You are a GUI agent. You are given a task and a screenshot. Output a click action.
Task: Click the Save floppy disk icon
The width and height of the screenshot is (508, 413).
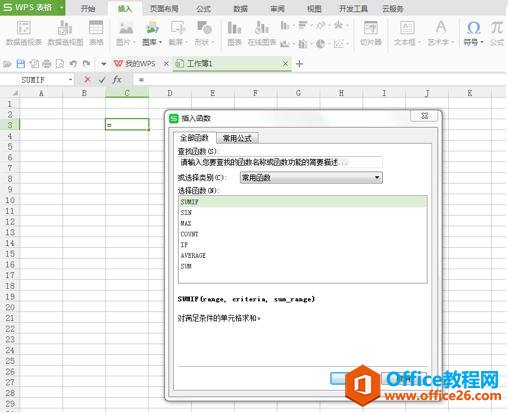click(21, 64)
